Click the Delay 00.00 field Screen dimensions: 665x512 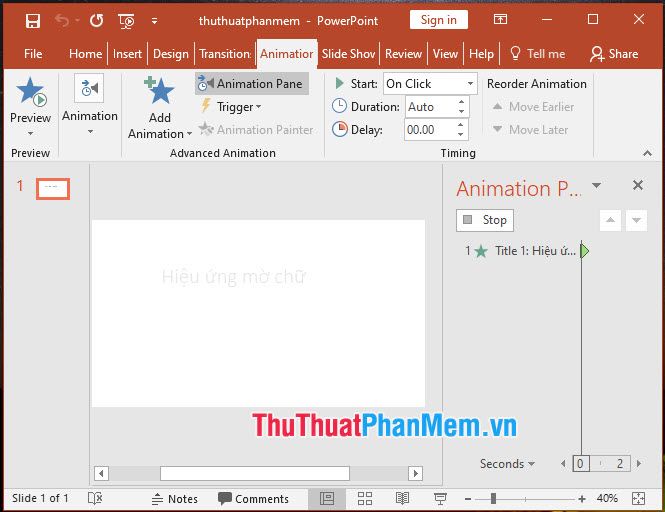(430, 129)
